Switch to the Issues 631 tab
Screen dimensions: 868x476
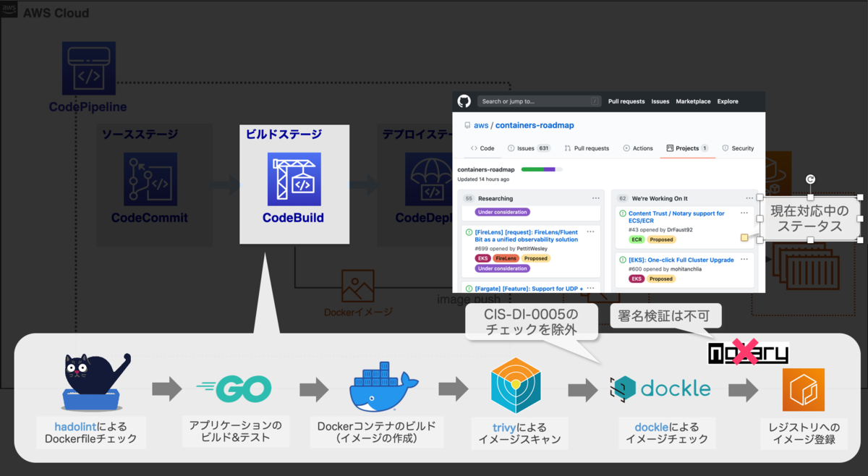coord(529,148)
